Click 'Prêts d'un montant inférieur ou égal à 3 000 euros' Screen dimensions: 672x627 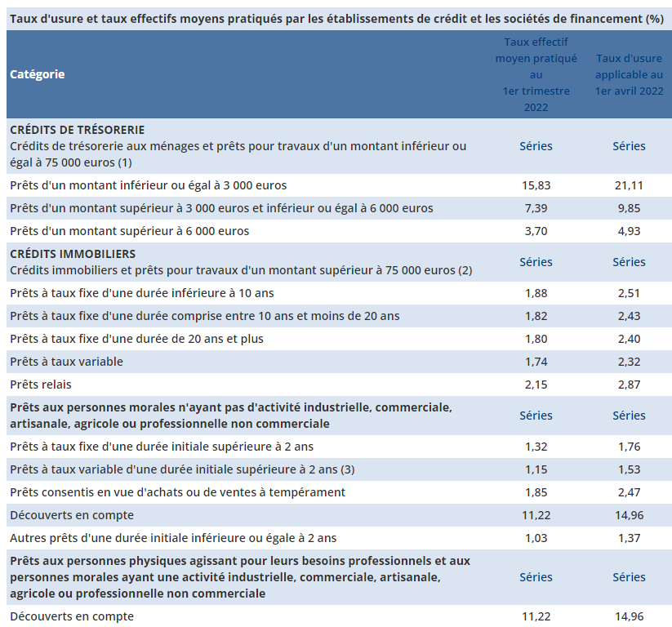tap(149, 185)
